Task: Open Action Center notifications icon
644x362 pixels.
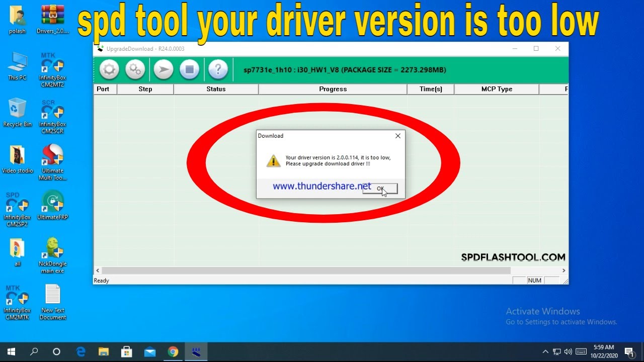Action: pyautogui.click(x=629, y=352)
